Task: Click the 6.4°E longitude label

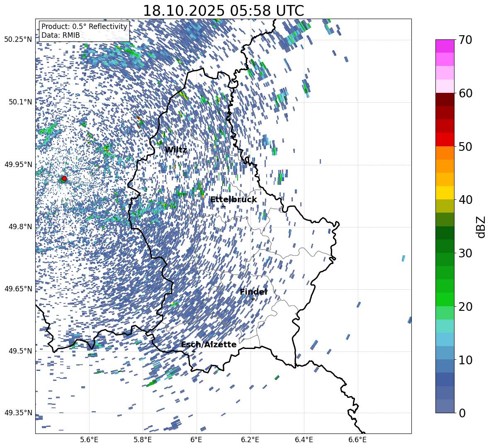Action: coord(304,440)
